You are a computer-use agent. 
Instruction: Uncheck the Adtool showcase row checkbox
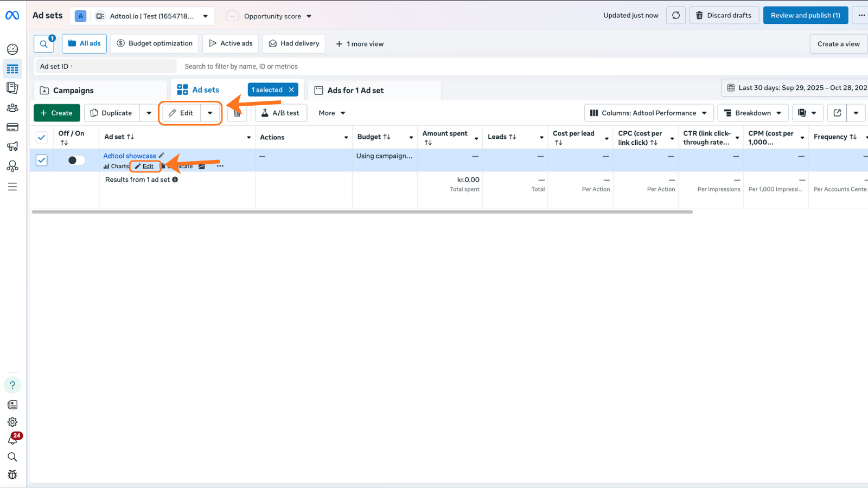coord(42,160)
